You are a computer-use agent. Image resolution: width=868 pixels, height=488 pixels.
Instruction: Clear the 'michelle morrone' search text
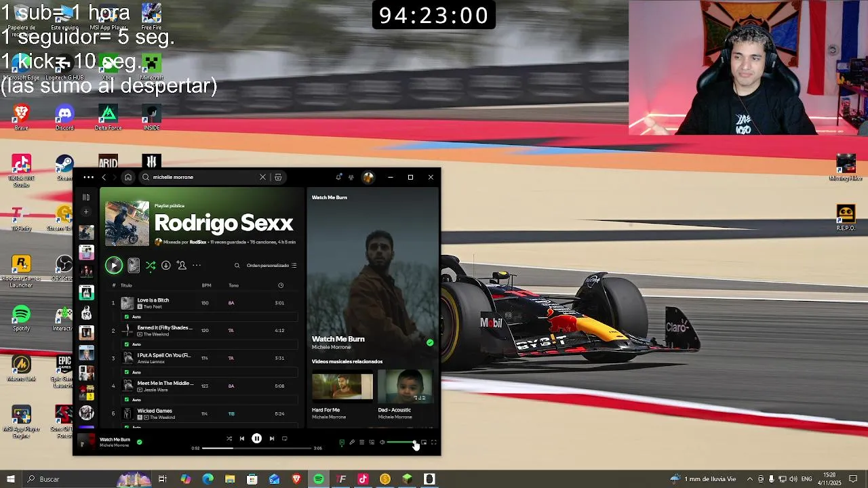pyautogui.click(x=262, y=177)
